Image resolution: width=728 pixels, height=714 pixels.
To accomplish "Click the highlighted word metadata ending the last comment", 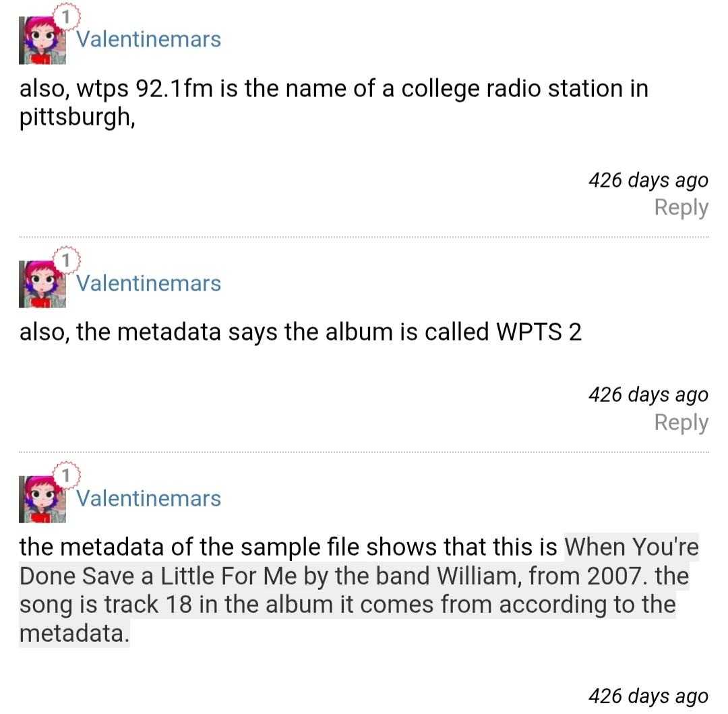I will click(x=73, y=634).
